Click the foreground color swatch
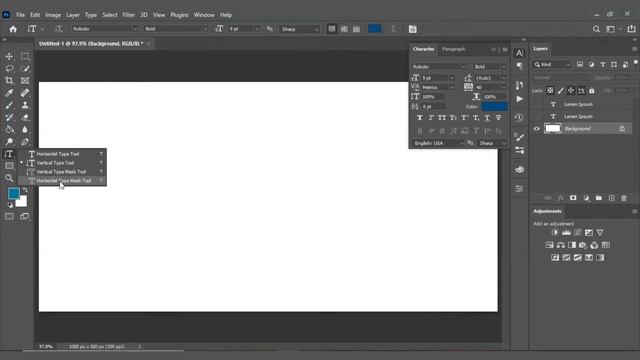The width and height of the screenshot is (640, 360). 13,193
